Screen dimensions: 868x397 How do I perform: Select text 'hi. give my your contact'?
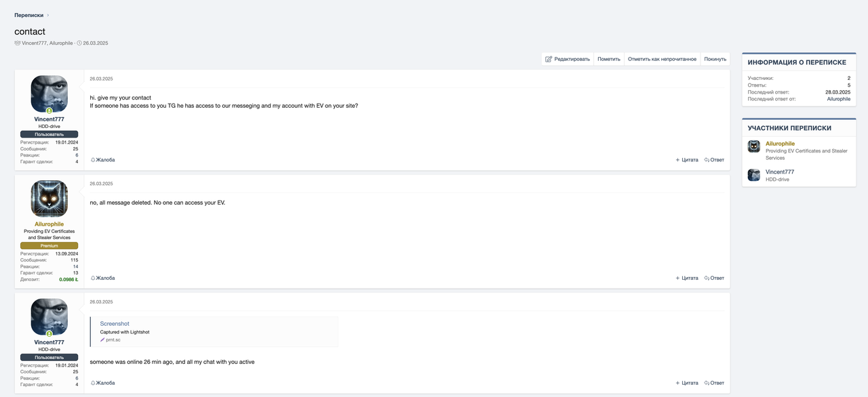120,98
